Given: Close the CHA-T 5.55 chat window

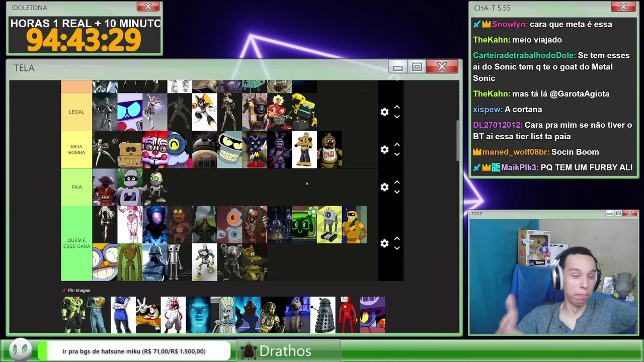Looking at the screenshot, I should click(623, 7).
